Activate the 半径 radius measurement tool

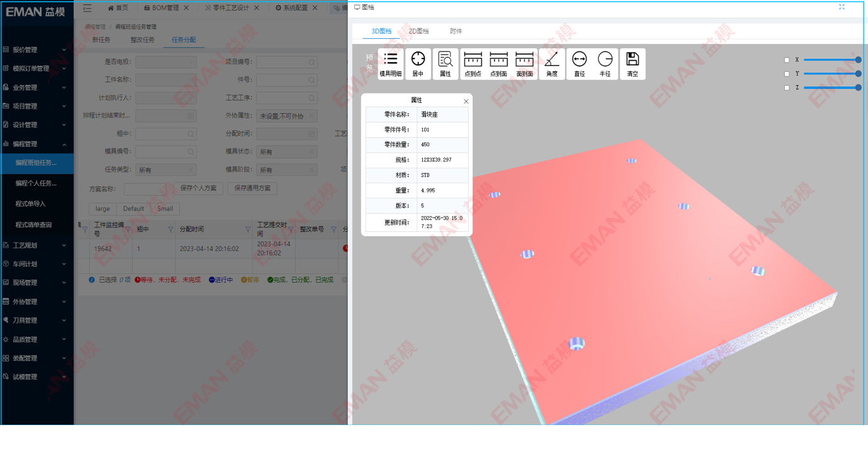point(605,64)
